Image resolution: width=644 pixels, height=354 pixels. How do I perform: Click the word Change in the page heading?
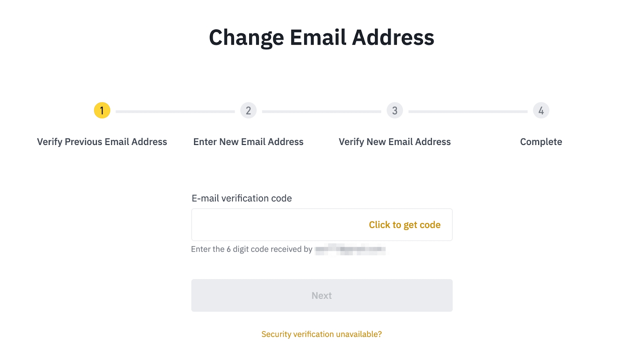[246, 37]
